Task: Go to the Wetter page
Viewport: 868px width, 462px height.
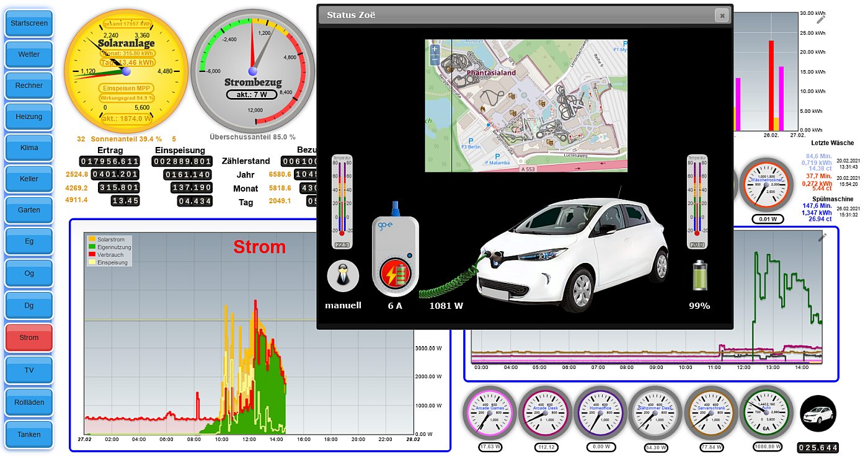Action: coord(29,54)
